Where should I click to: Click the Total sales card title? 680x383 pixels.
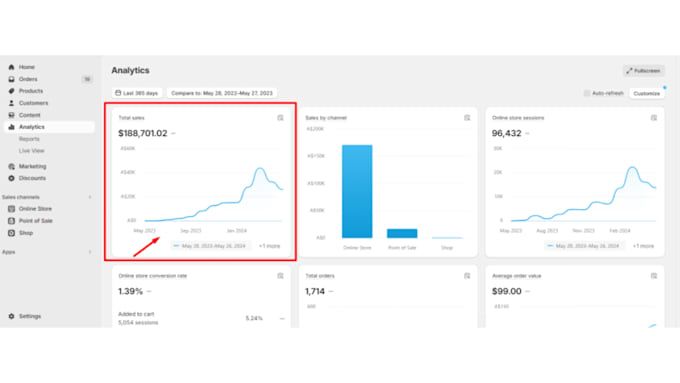click(x=131, y=118)
